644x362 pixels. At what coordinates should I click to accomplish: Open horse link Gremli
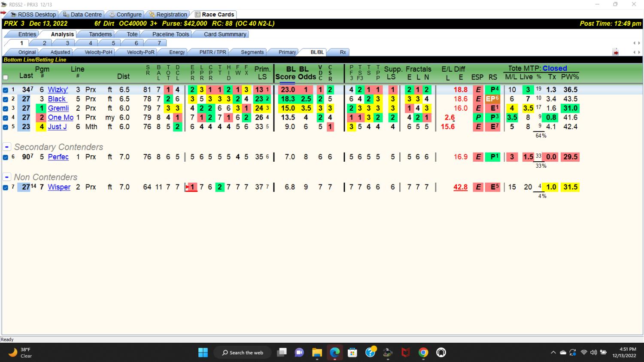pos(58,108)
